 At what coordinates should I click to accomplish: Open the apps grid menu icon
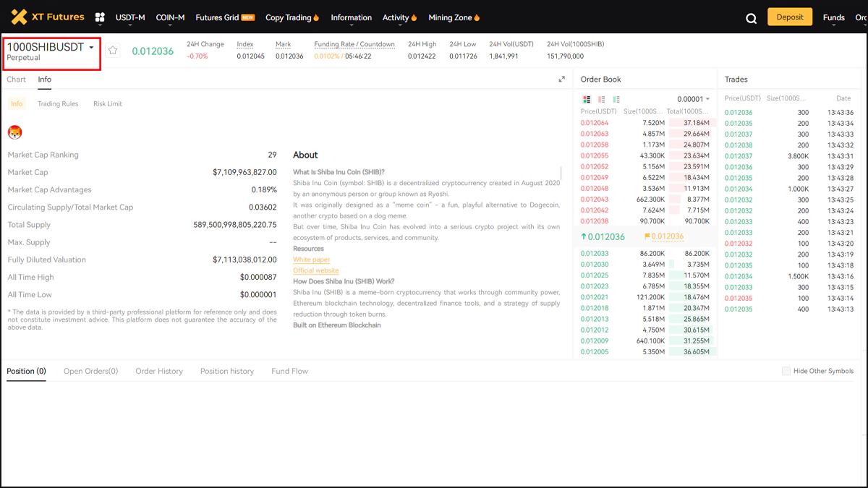[100, 17]
